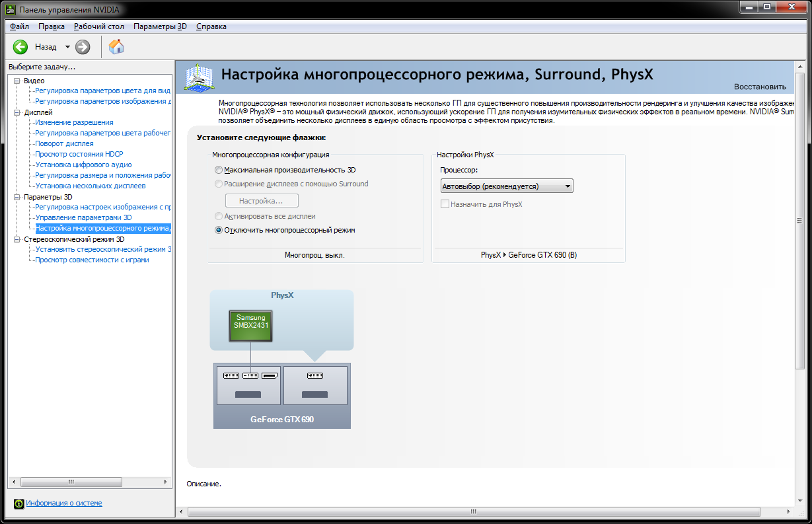The width and height of the screenshot is (812, 524).
Task: Click the PhysX callout label in diagram
Action: click(282, 295)
